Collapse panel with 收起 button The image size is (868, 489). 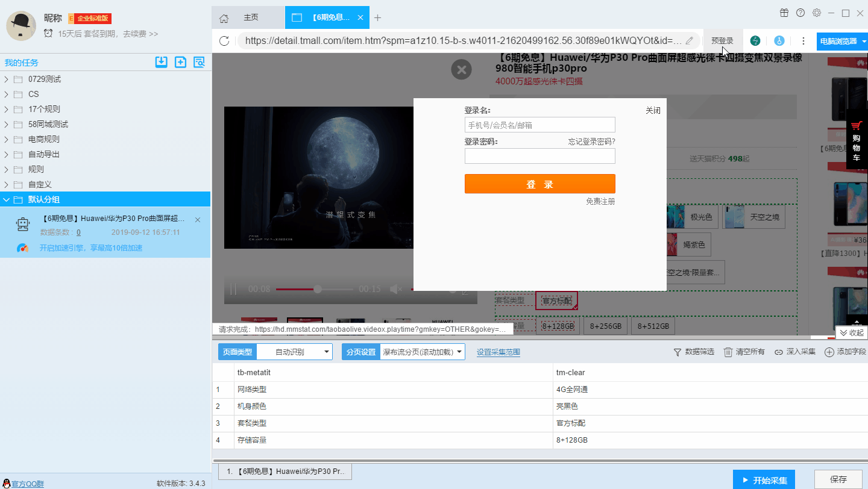(852, 332)
